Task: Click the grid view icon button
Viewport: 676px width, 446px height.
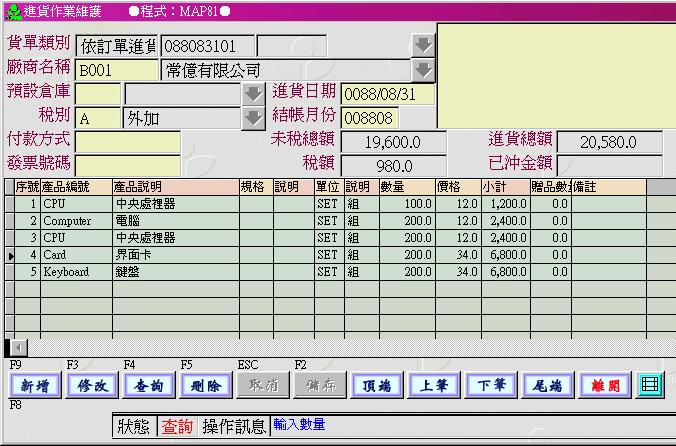Action: tap(650, 384)
